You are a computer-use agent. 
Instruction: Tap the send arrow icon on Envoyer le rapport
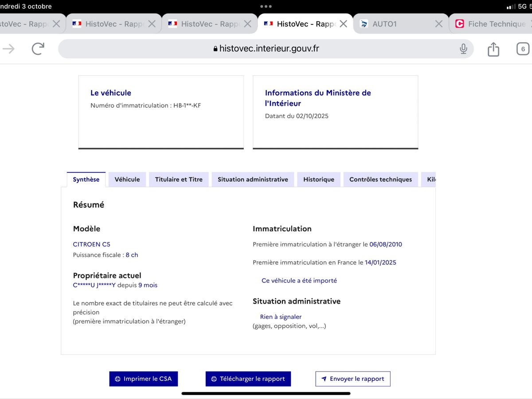pyautogui.click(x=324, y=379)
